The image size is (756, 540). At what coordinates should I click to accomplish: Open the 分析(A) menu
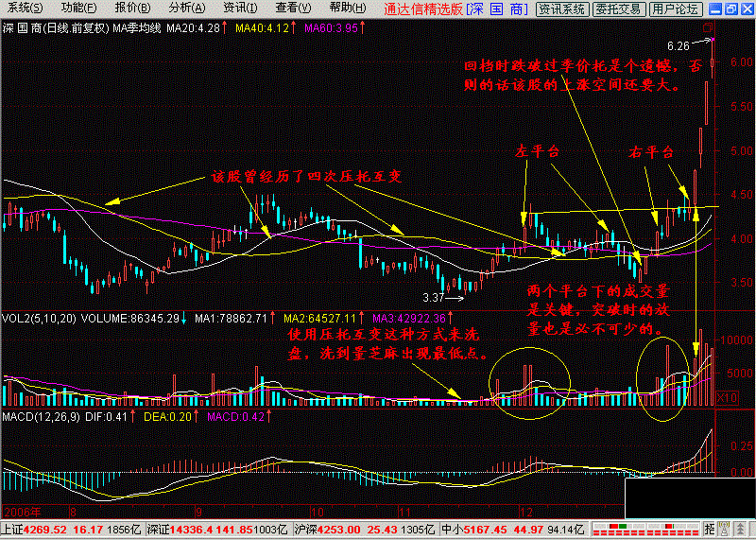pos(186,9)
